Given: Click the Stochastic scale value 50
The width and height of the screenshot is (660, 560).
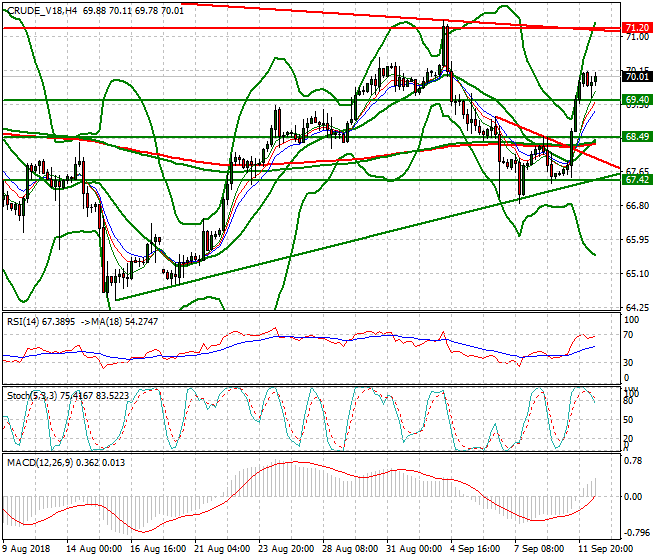Looking at the screenshot, I should (x=628, y=420).
